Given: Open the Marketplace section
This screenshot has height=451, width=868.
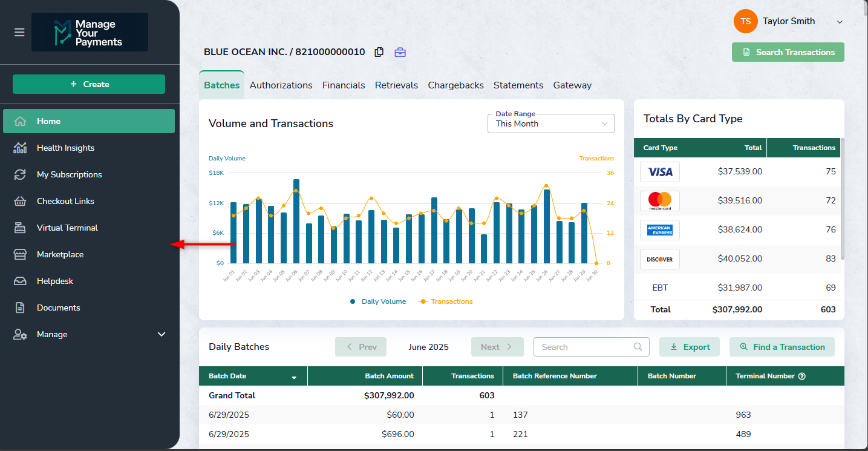Looking at the screenshot, I should click(60, 254).
